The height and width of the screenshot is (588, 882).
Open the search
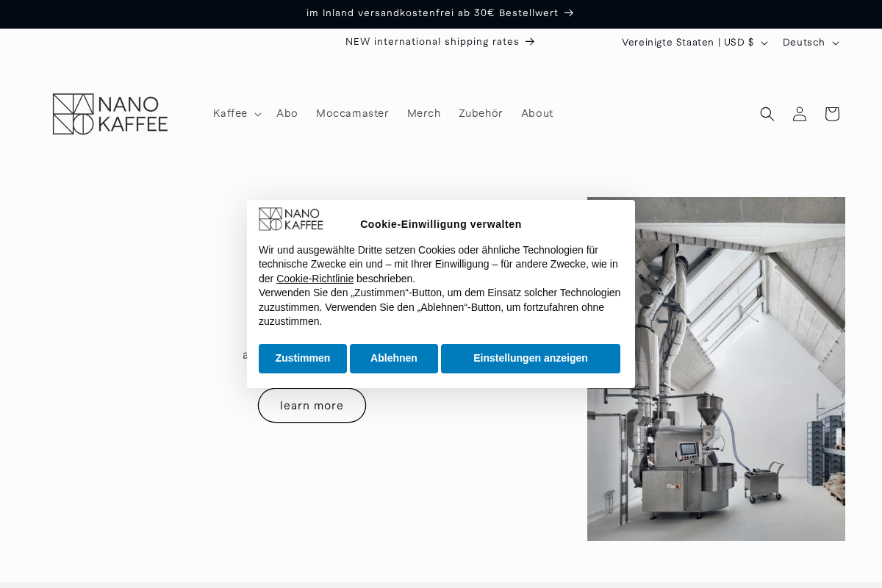click(x=767, y=114)
